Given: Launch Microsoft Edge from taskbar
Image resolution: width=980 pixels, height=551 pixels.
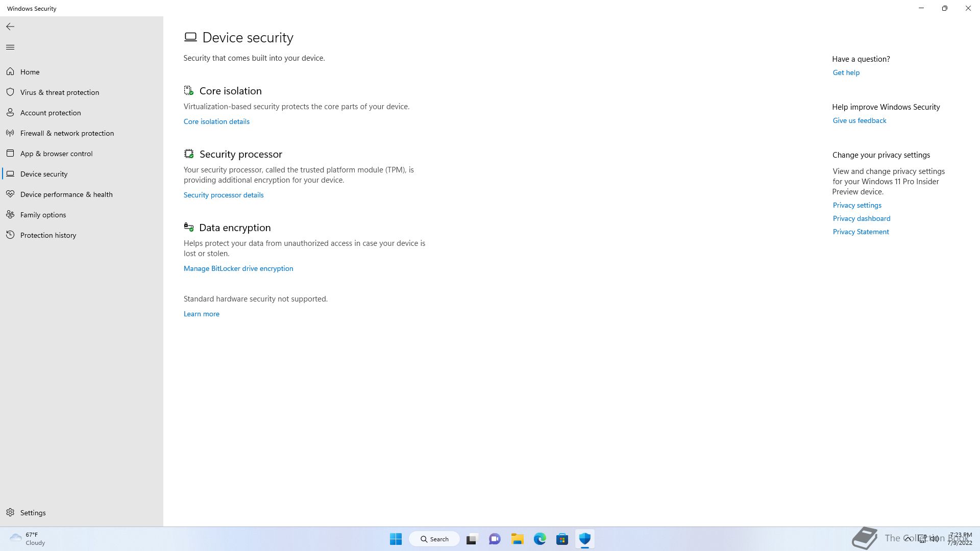Looking at the screenshot, I should pyautogui.click(x=540, y=539).
